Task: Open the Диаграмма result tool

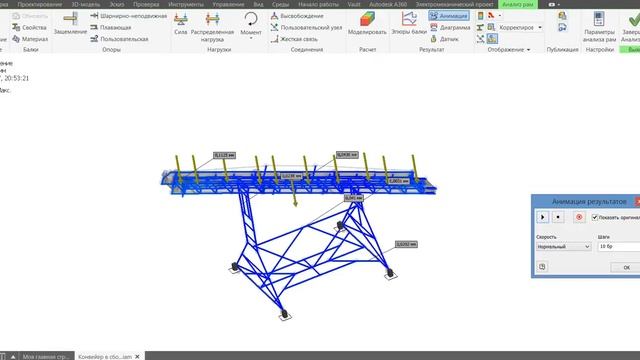Action: pos(450,27)
